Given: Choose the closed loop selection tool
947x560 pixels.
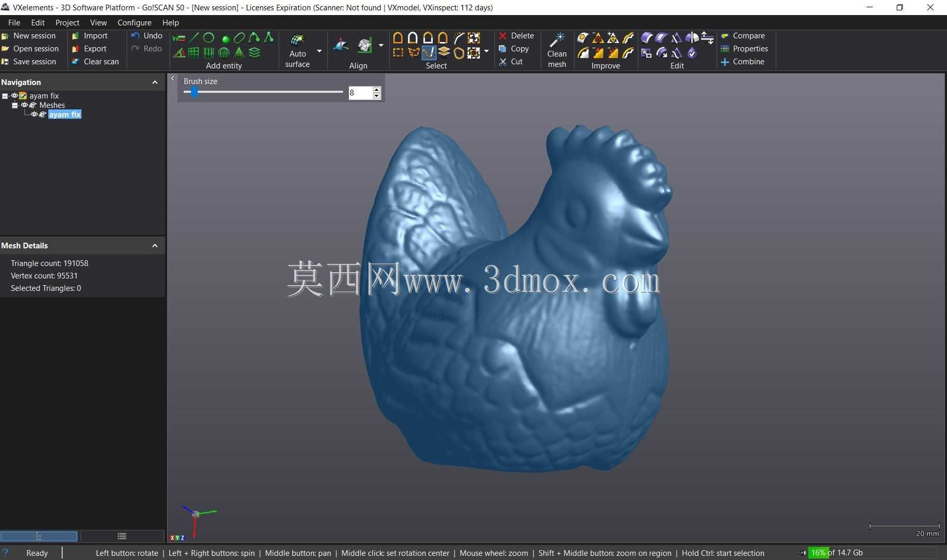Looking at the screenshot, I should (459, 53).
